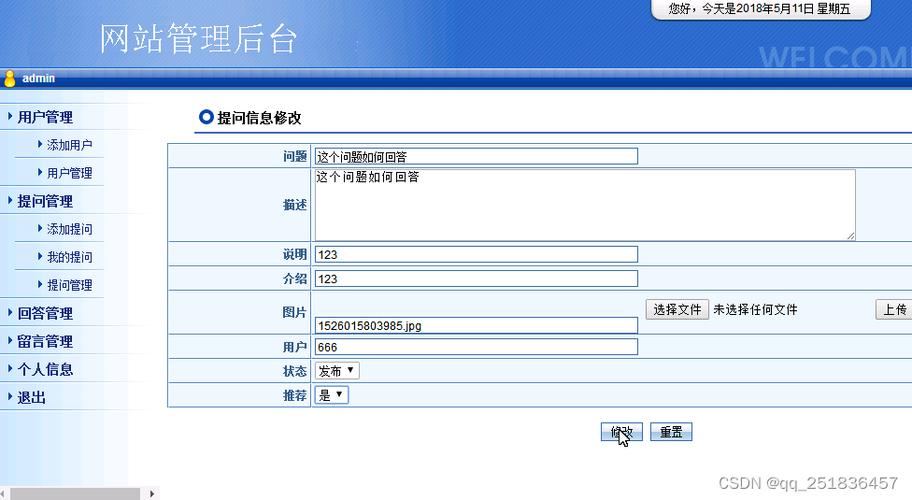Click the 提问信息修改 heading circle icon
Viewport: 912px width, 500px height.
click(206, 117)
